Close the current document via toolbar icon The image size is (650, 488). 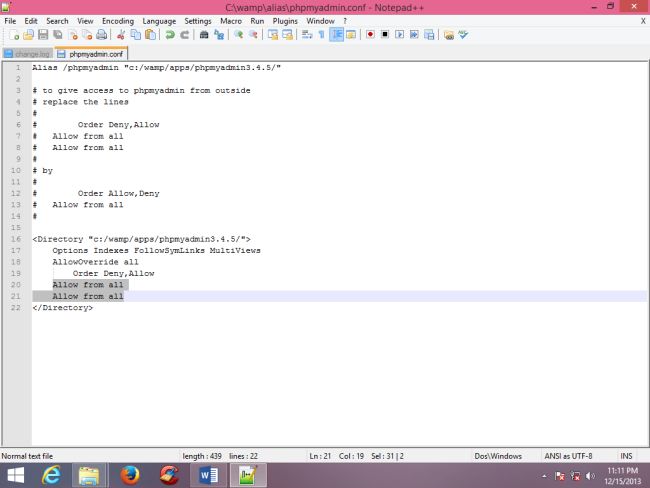[73, 35]
